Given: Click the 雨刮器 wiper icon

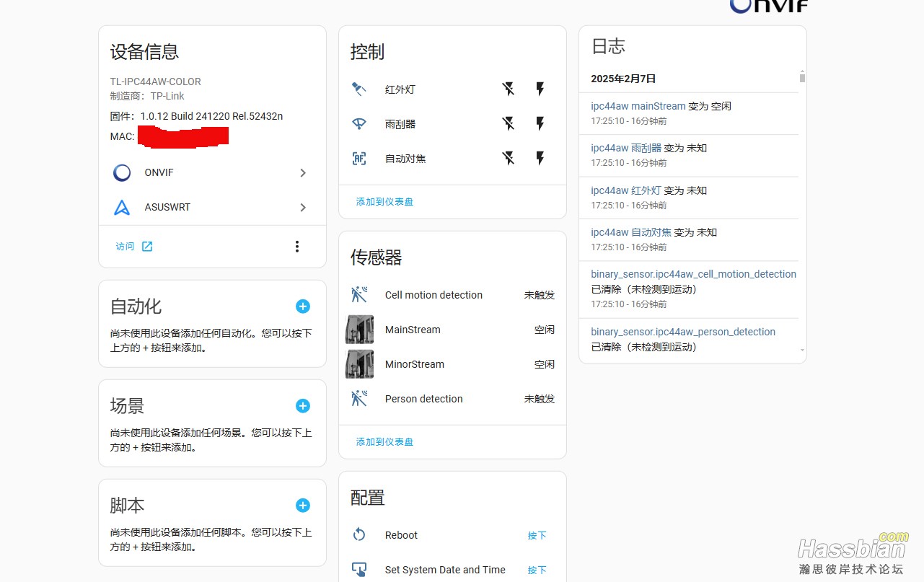Looking at the screenshot, I should [359, 124].
